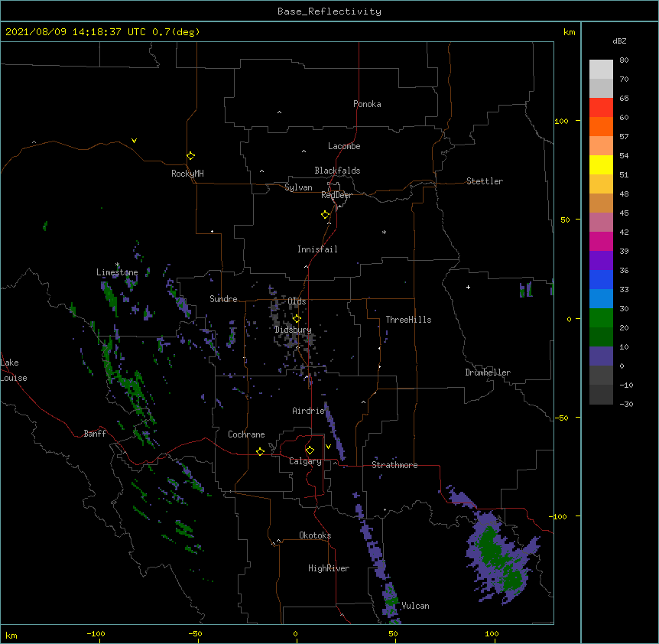This screenshot has height=644, width=659.
Task: Select the red 60-65 dBZ legend swatch
Action: [601, 108]
